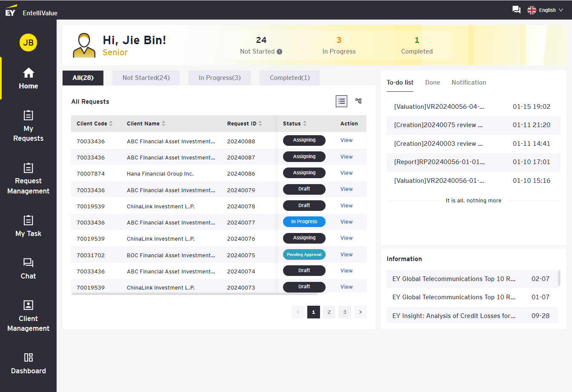The height and width of the screenshot is (392, 572).
Task: Open to-do [Creation]20240075 review item
Action: pos(473,125)
